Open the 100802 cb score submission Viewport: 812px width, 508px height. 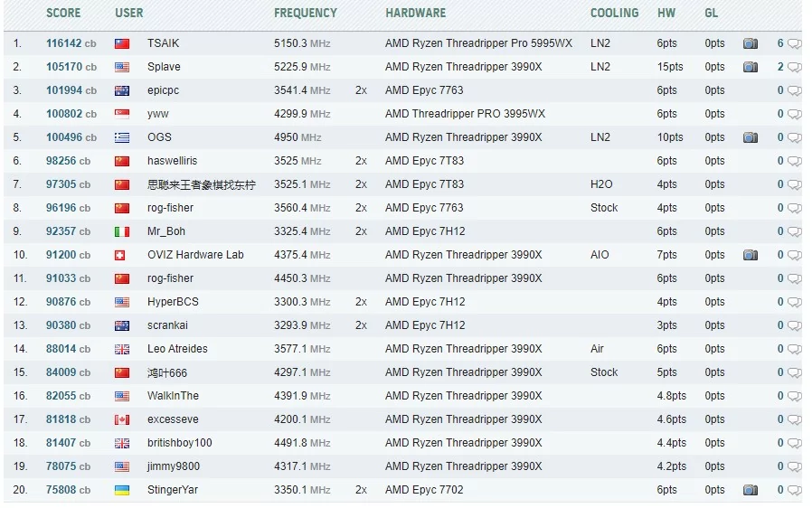click(x=71, y=114)
